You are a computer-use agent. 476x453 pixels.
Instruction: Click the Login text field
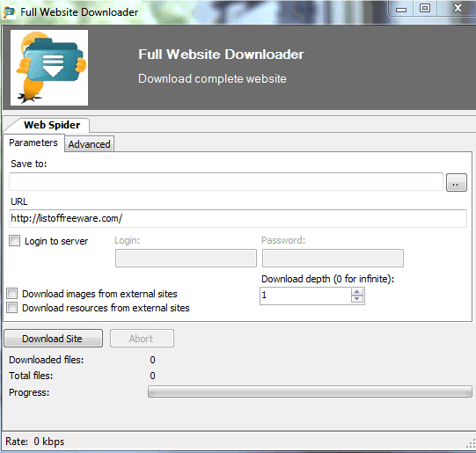click(x=187, y=259)
